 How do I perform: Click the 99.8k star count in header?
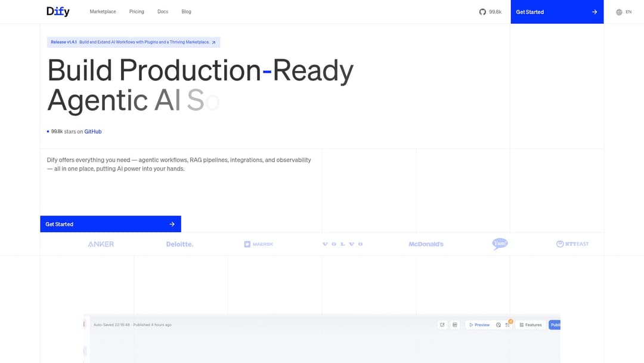pos(496,12)
